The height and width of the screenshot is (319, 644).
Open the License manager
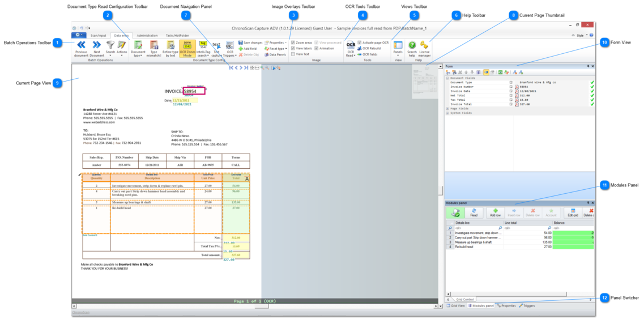[x=424, y=49]
